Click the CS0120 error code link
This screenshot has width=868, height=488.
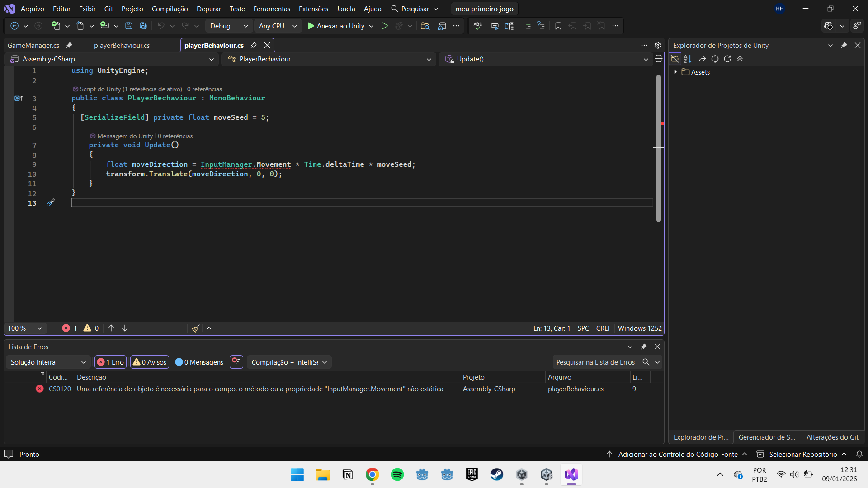pyautogui.click(x=60, y=389)
